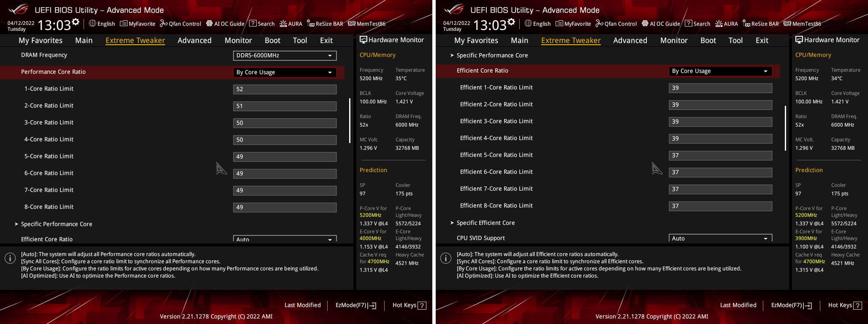Open Boot tab in right window
Image resolution: width=868 pixels, height=324 pixels.
(x=708, y=40)
